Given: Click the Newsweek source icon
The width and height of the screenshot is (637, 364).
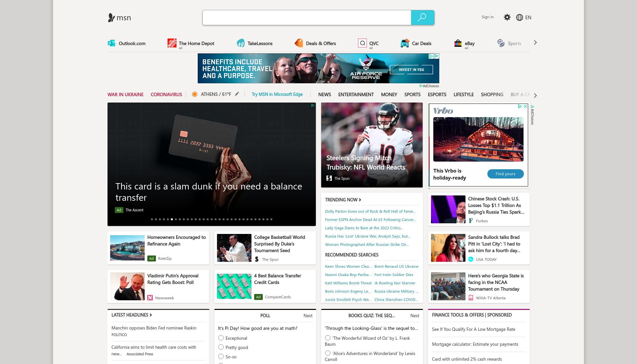Looking at the screenshot, I should (x=150, y=298).
